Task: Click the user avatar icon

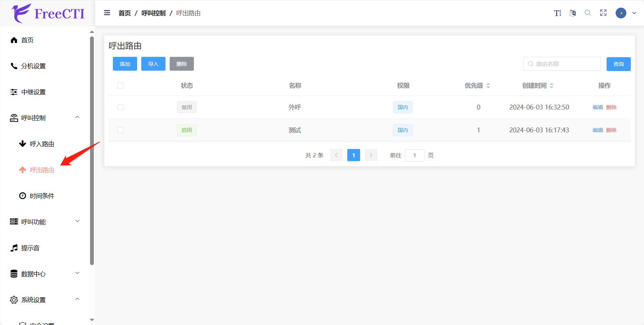Action: pos(621,13)
